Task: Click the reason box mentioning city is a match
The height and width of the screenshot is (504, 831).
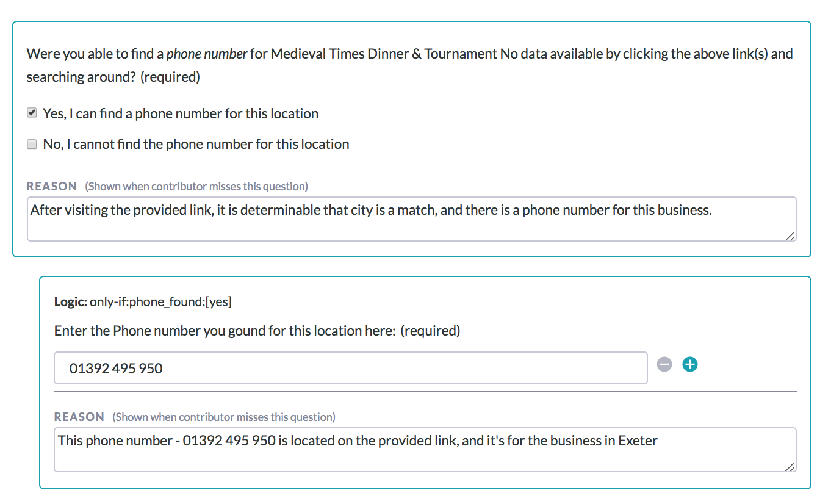Action: click(x=411, y=218)
